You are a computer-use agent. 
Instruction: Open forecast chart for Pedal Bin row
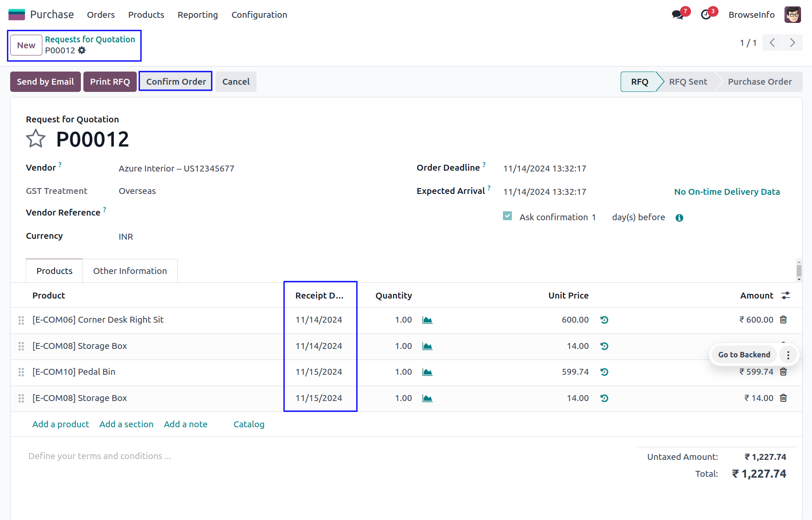(427, 372)
